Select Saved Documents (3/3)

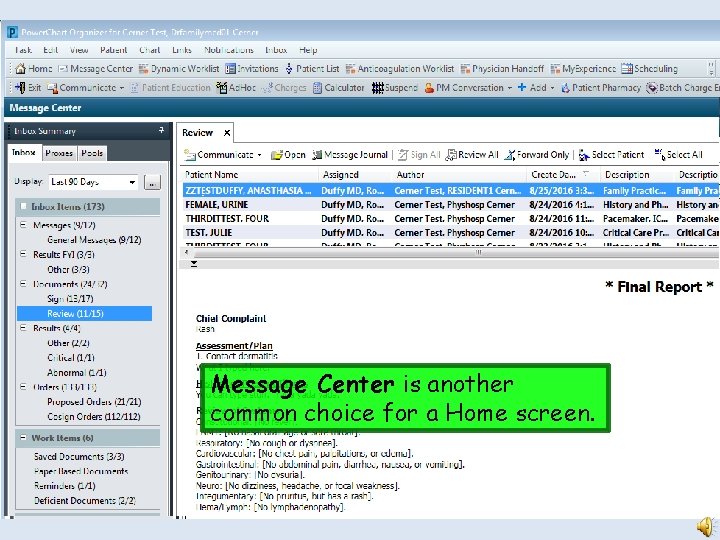(79, 456)
